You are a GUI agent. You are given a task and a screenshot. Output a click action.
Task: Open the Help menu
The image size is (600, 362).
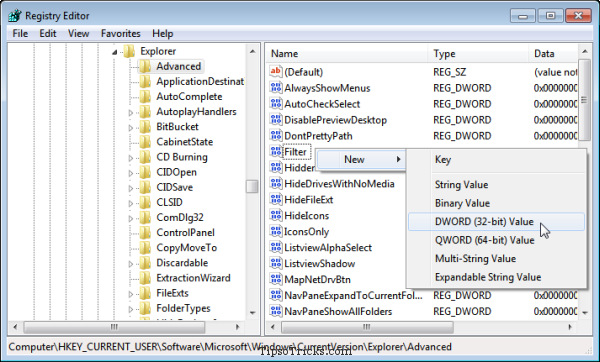(x=163, y=33)
